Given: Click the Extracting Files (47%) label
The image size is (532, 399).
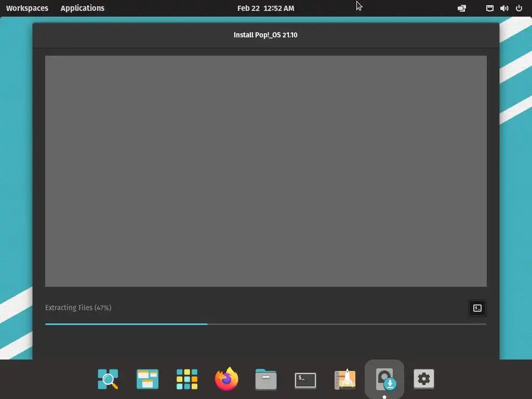Looking at the screenshot, I should pyautogui.click(x=78, y=308).
